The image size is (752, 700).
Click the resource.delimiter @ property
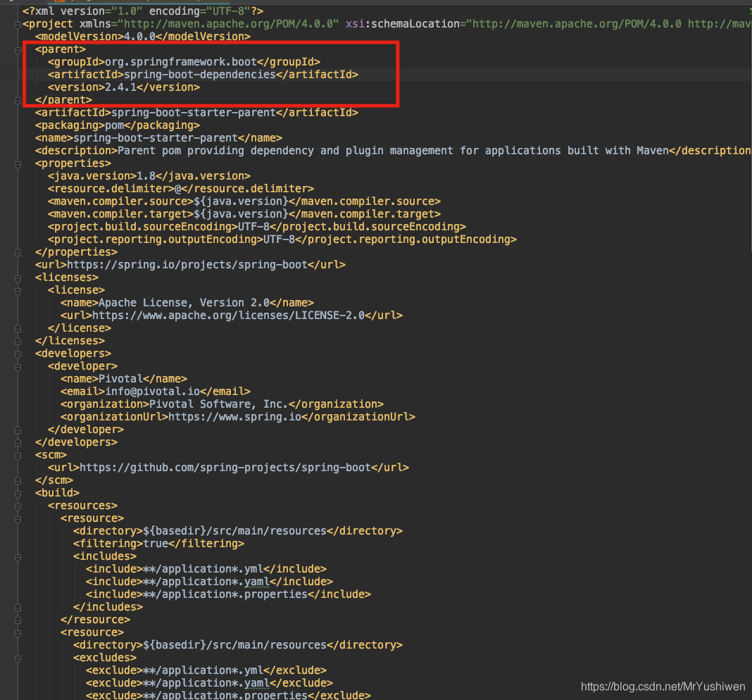coord(181,189)
